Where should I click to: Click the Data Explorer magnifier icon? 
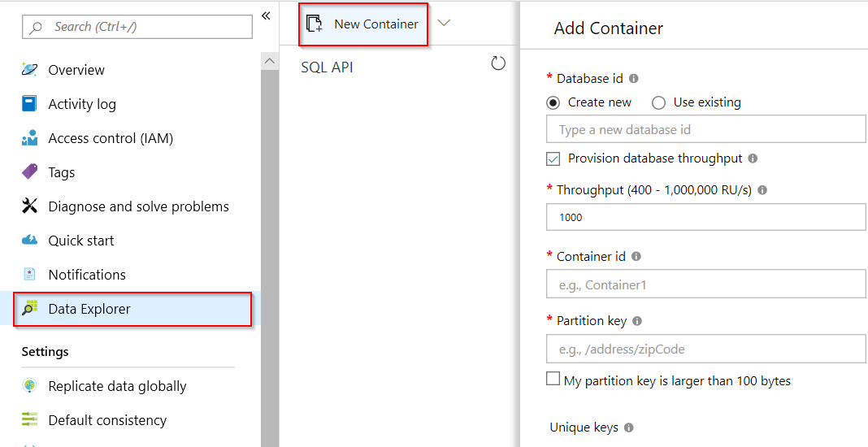29,309
